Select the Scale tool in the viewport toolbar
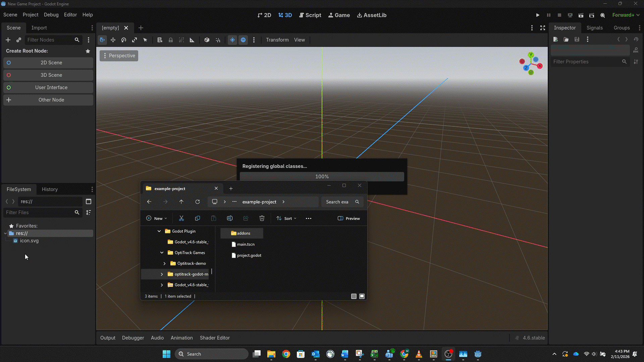This screenshot has height=362, width=644. click(x=135, y=40)
